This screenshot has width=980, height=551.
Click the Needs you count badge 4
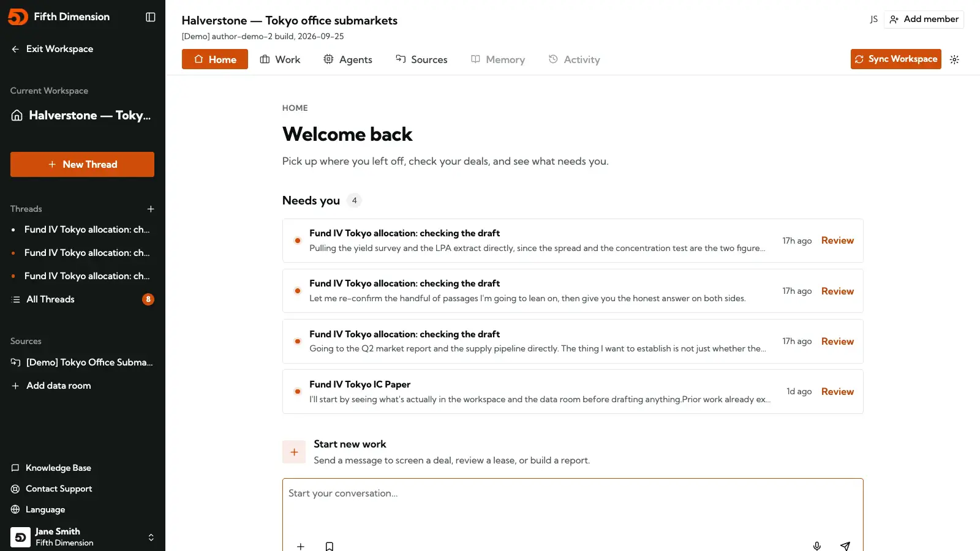click(354, 200)
